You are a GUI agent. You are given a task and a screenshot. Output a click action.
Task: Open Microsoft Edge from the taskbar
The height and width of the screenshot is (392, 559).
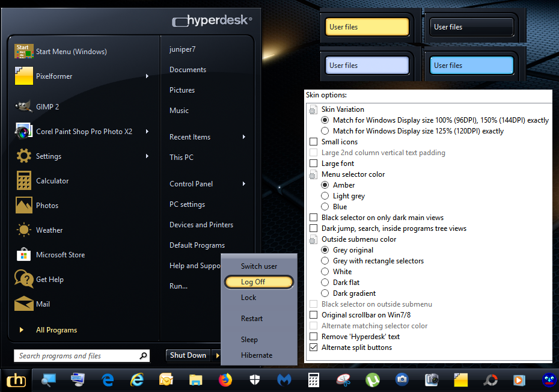click(x=108, y=380)
